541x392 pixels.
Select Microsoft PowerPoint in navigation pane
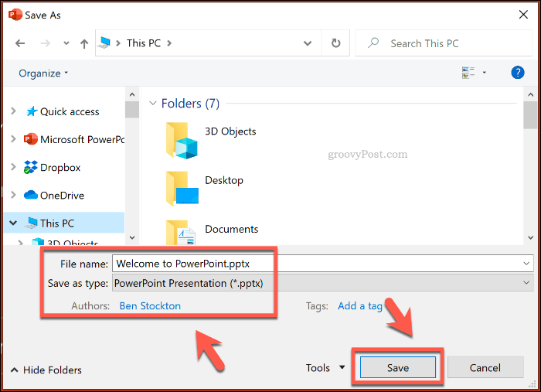pos(82,139)
